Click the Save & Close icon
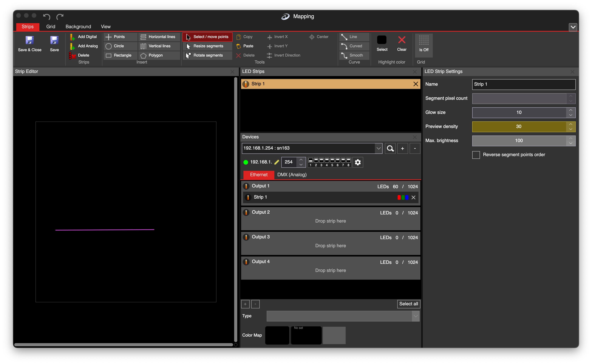The image size is (592, 364). 30,40
